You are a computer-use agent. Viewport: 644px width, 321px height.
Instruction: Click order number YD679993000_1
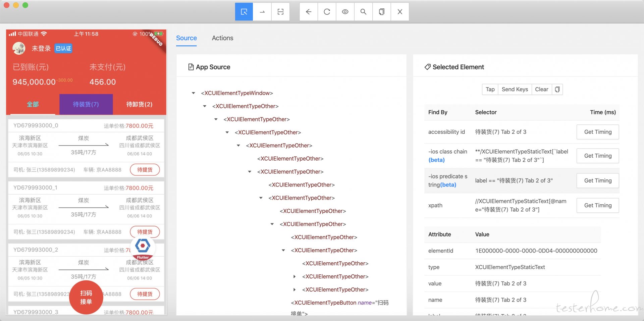pyautogui.click(x=35, y=188)
